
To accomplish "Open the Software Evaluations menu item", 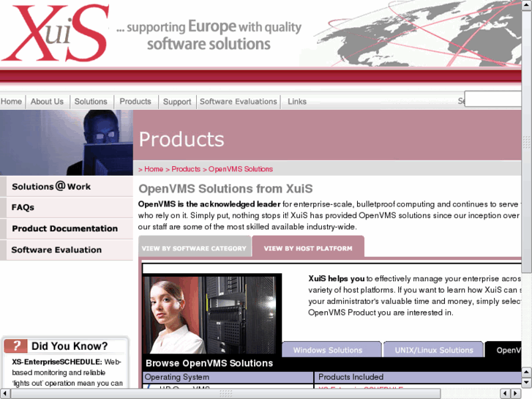I will pyautogui.click(x=239, y=102).
